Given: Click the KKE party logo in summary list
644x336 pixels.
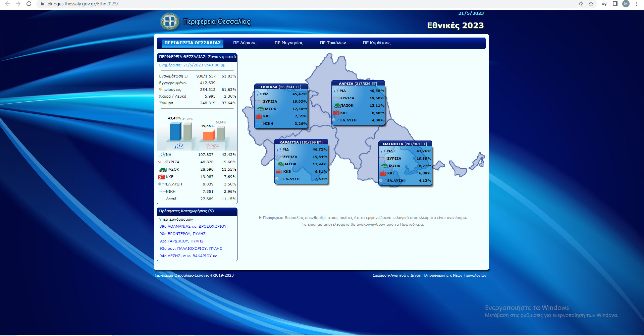Looking at the screenshot, I should tap(162, 177).
